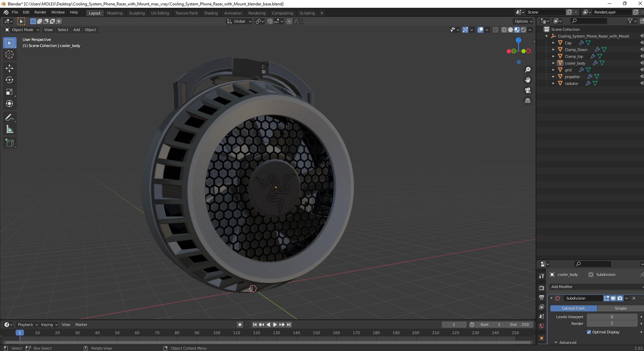Expand radiator object in outliner
644x351 pixels.
click(553, 83)
